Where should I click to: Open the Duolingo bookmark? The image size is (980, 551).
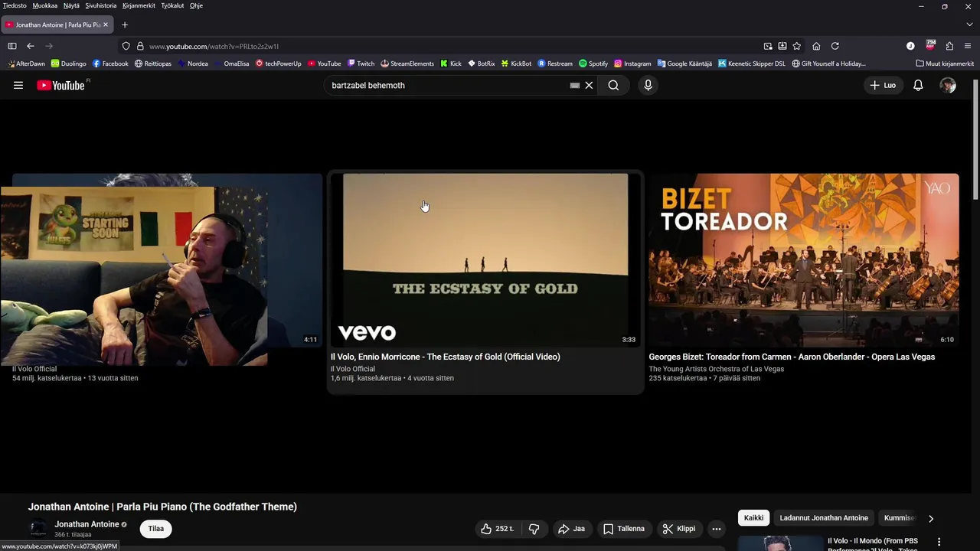69,64
